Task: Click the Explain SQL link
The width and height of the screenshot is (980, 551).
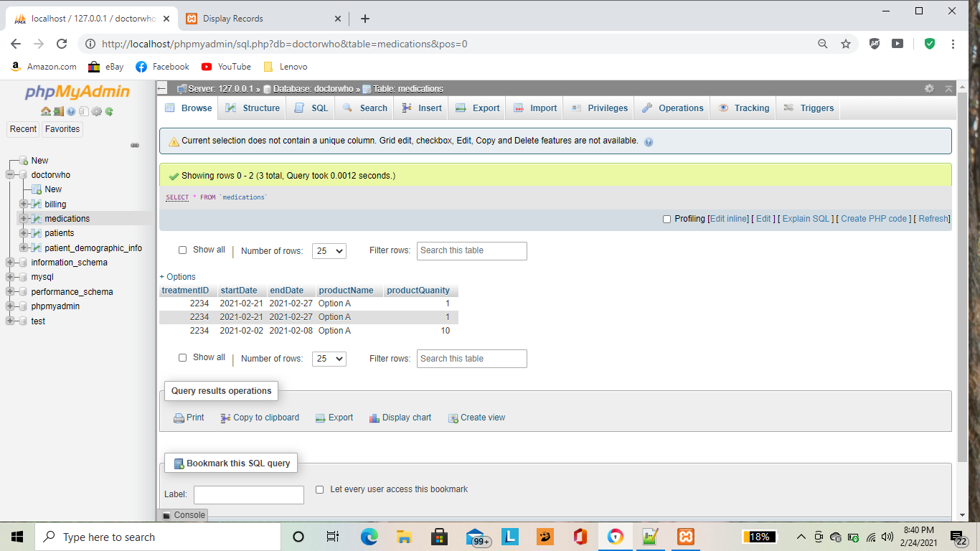Action: tap(805, 219)
